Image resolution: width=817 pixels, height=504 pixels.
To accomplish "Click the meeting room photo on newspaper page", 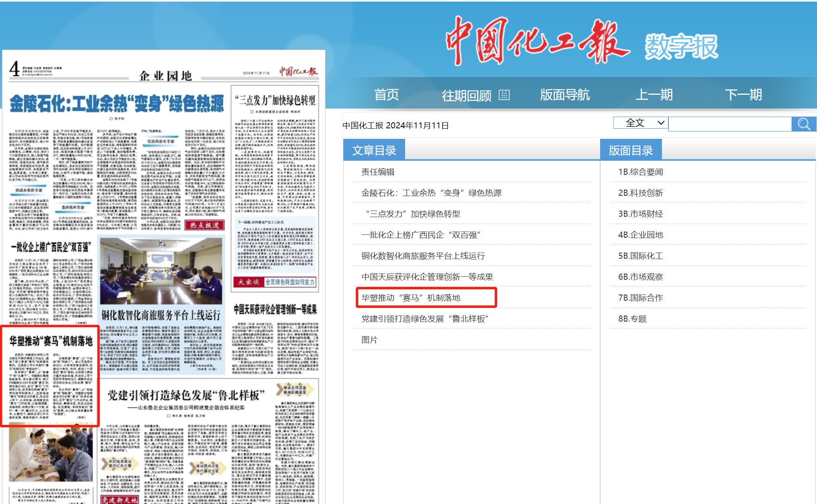I will pos(161,270).
